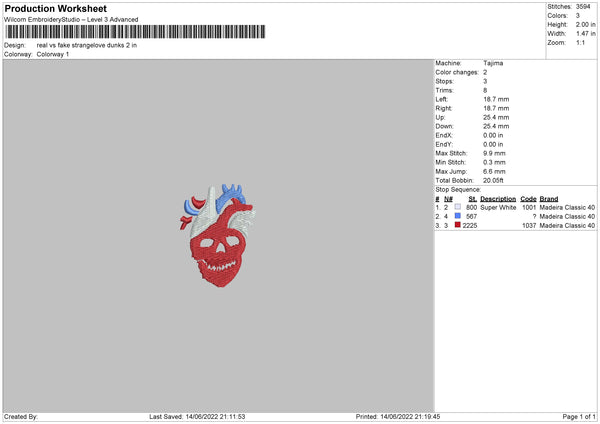Screen dimensions: 600x424
Task: Click the Total Bobbin value 20.05ft
Action: 493,180
